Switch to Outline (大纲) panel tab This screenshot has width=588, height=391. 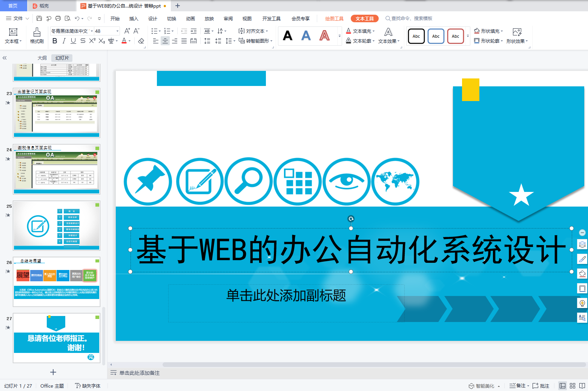[x=42, y=58]
